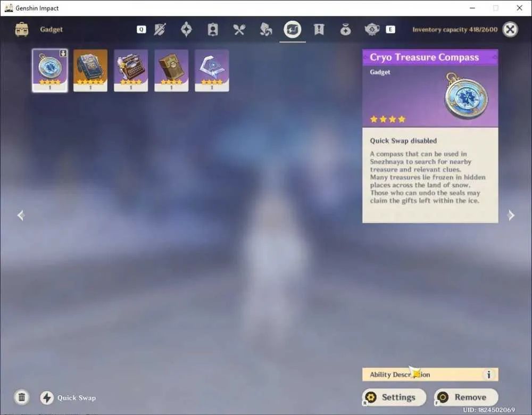Select the crystal-shaped gadget slot
Screen dimensions: 532x415
(212, 71)
